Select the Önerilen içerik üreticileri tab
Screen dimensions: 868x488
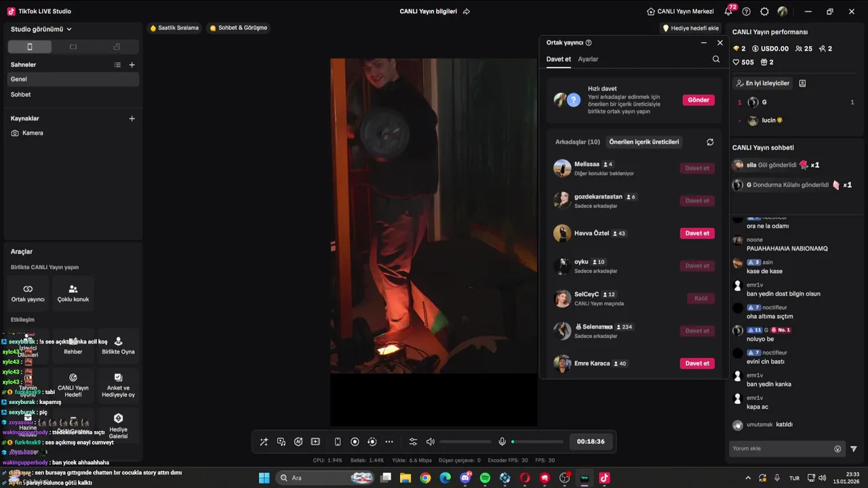(x=644, y=142)
